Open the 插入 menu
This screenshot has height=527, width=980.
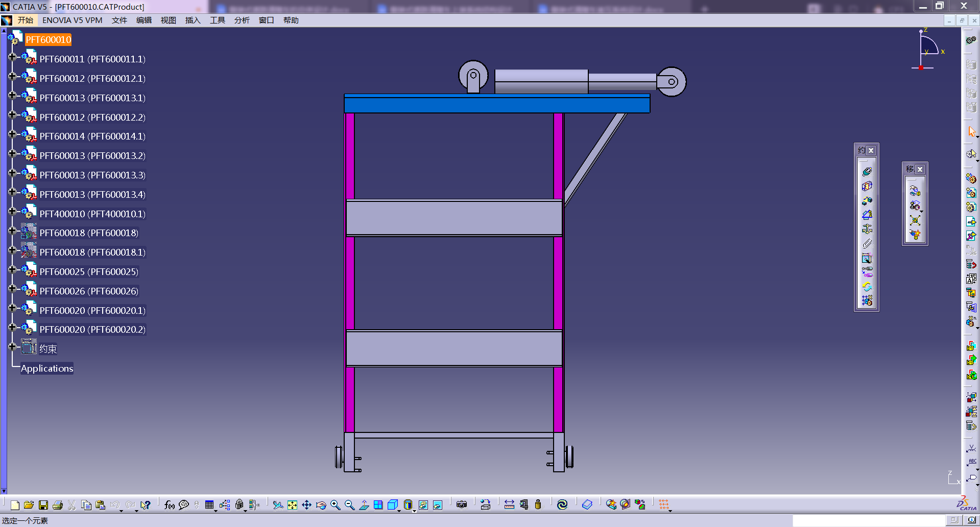coord(193,20)
